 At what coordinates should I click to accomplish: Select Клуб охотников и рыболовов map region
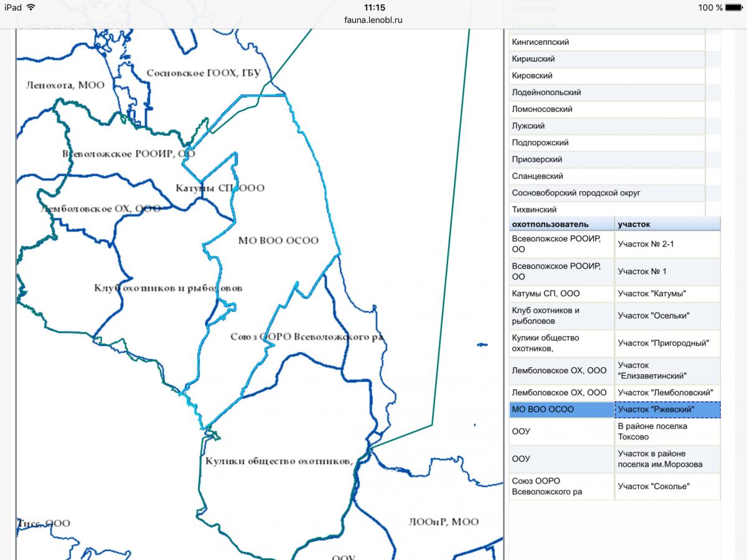(168, 288)
